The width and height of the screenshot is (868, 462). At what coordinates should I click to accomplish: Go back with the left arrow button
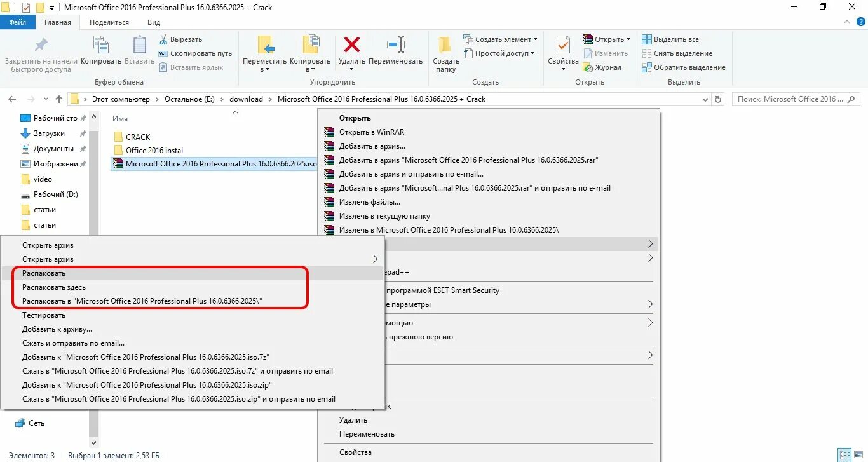pyautogui.click(x=12, y=99)
